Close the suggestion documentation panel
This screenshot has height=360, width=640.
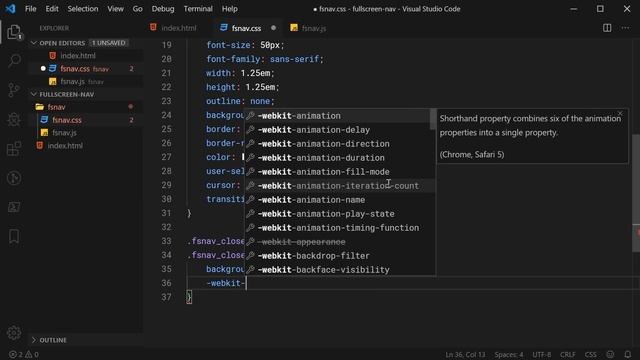click(x=620, y=113)
